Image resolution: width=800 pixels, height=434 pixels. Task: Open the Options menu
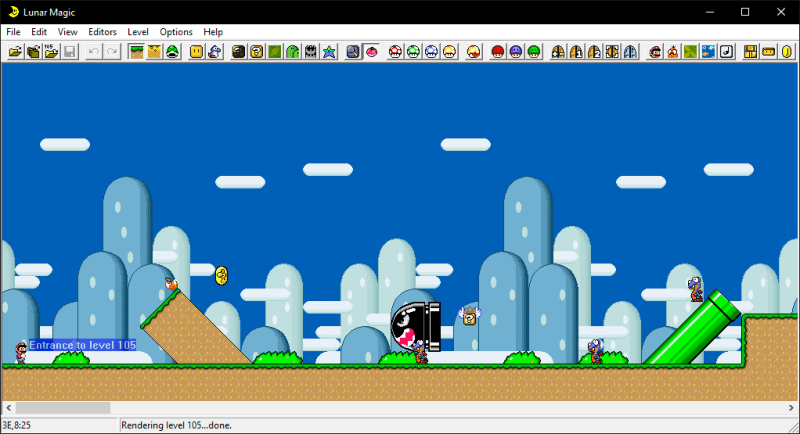pyautogui.click(x=176, y=32)
